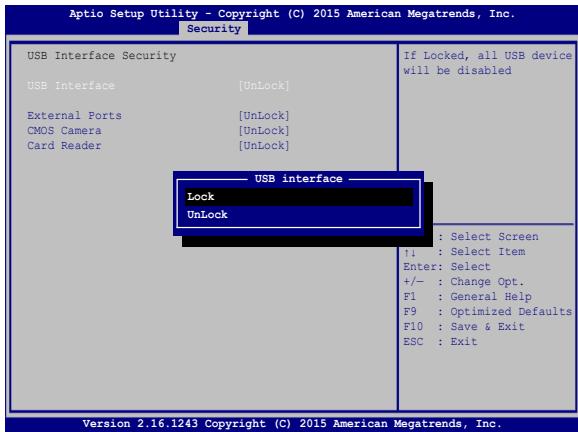Open the USB Interface [UnLock] value
The width and height of the screenshot is (578, 432).
click(264, 86)
